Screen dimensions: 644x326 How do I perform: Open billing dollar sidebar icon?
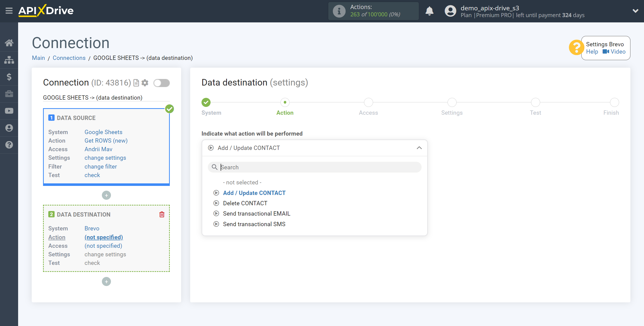[x=9, y=77]
